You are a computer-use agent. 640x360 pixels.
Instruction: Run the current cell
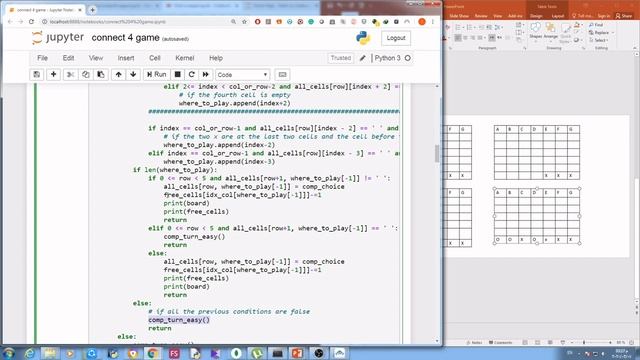[157, 75]
